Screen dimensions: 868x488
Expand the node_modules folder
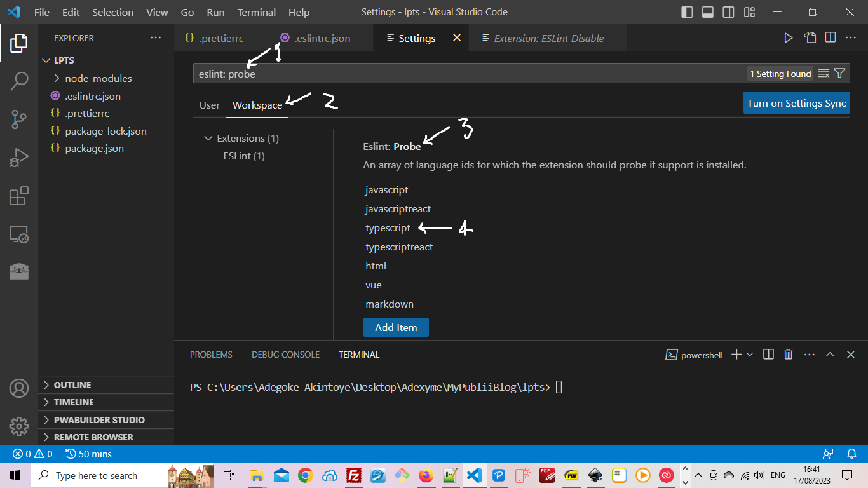pyautogui.click(x=98, y=79)
